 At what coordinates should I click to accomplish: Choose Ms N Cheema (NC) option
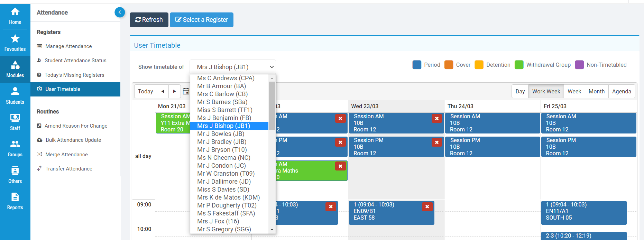pyautogui.click(x=223, y=158)
